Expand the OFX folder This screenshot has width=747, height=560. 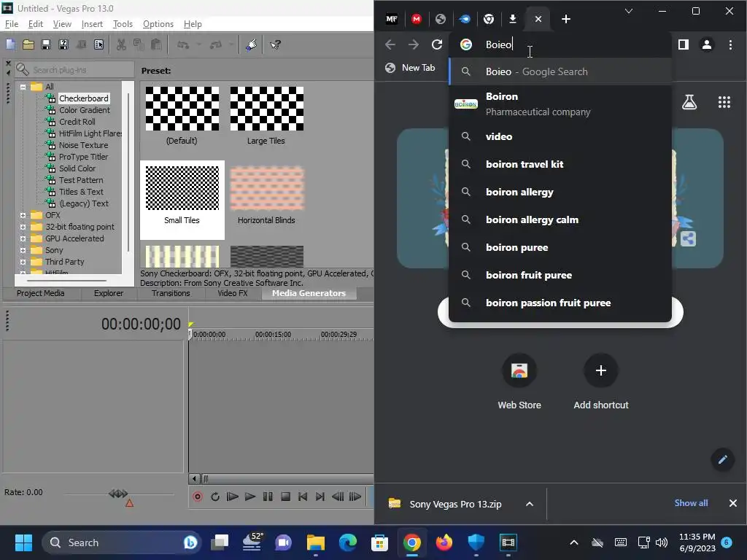[23, 215]
